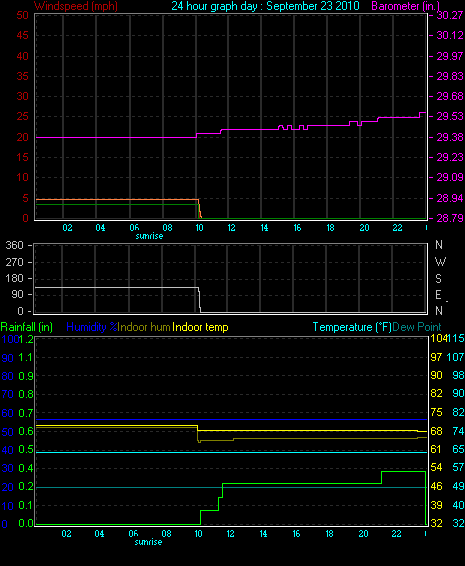Screen dimensions: 465x566
Task: Click the upper sunrise marker label
Action: click(x=149, y=236)
